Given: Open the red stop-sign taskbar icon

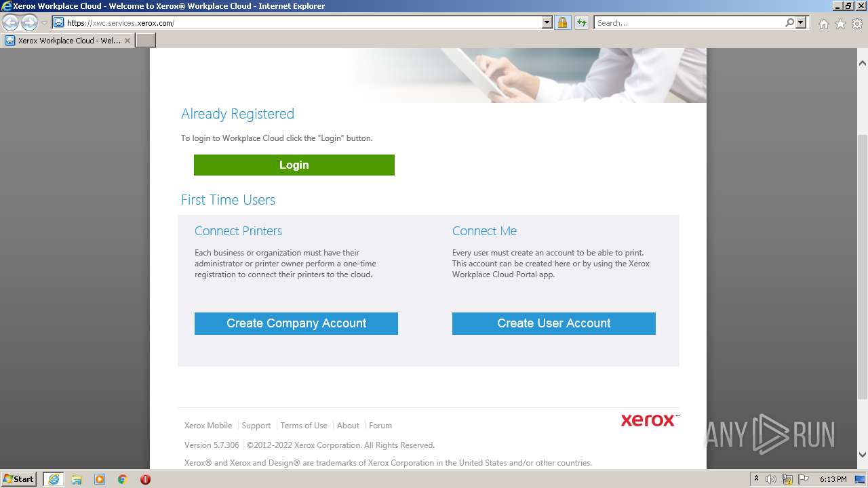Looking at the screenshot, I should 145,479.
